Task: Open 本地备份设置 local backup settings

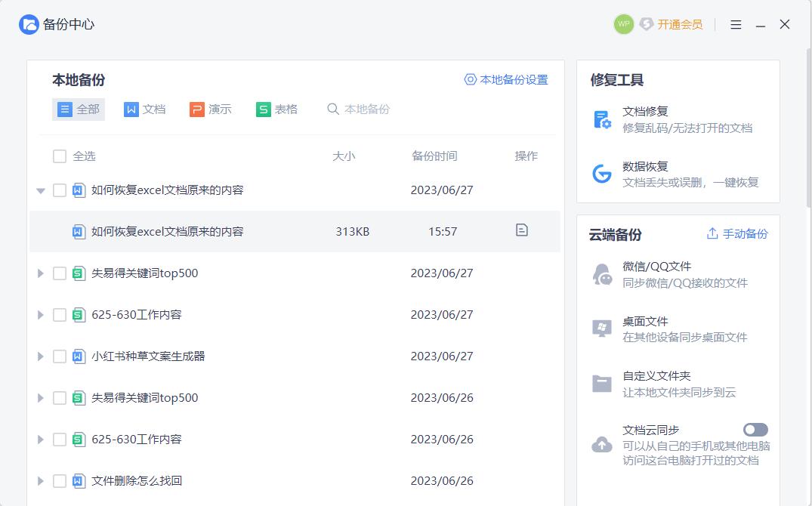Action: [x=505, y=79]
